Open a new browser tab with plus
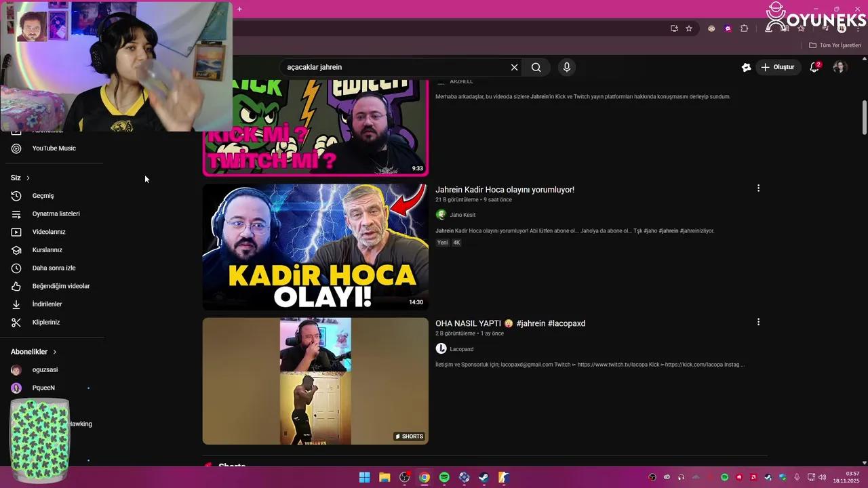The image size is (868, 488). click(x=239, y=9)
